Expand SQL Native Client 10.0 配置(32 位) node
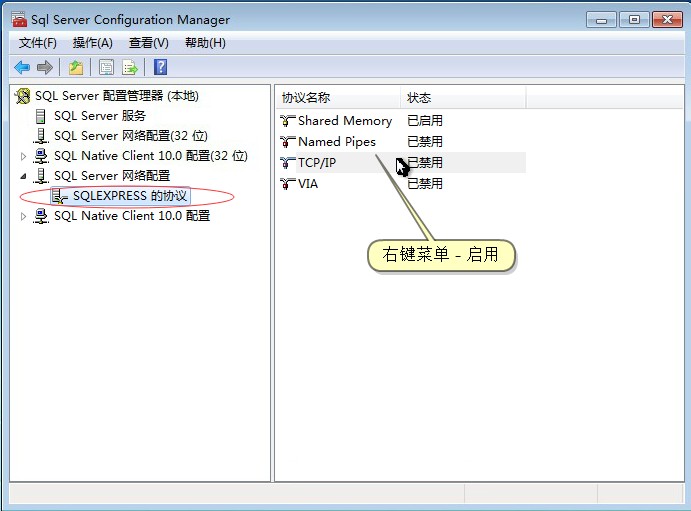 23,156
